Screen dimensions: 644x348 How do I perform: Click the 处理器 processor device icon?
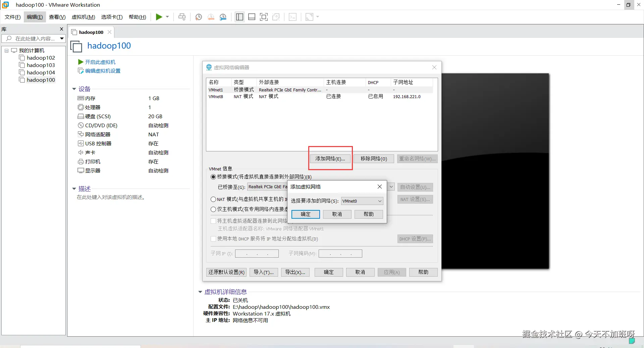click(81, 107)
